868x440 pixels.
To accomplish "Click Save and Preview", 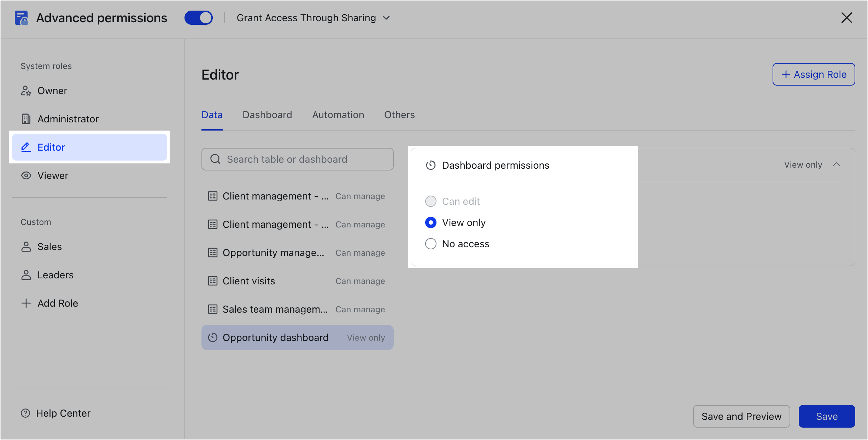I will tap(741, 416).
